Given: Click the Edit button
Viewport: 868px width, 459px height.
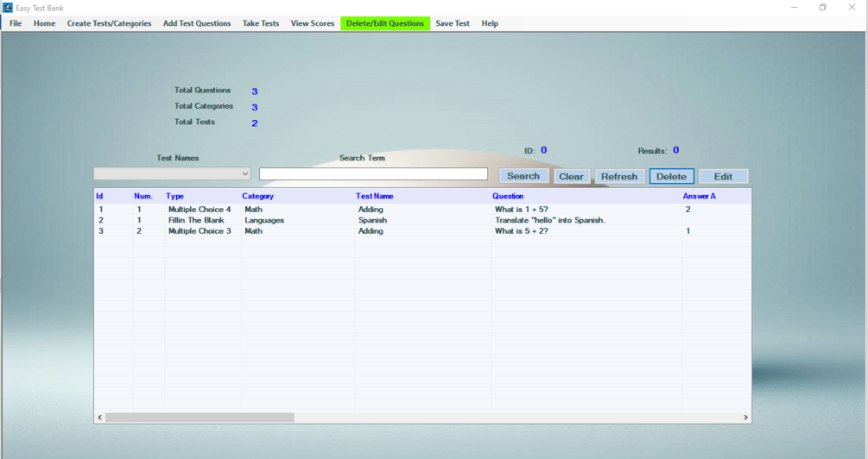Looking at the screenshot, I should click(x=723, y=176).
